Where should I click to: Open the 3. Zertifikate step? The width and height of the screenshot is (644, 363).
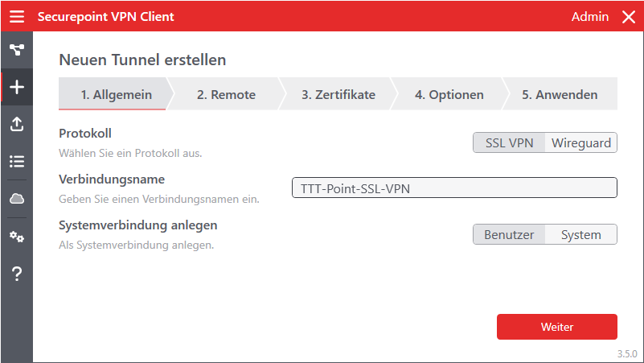(338, 94)
